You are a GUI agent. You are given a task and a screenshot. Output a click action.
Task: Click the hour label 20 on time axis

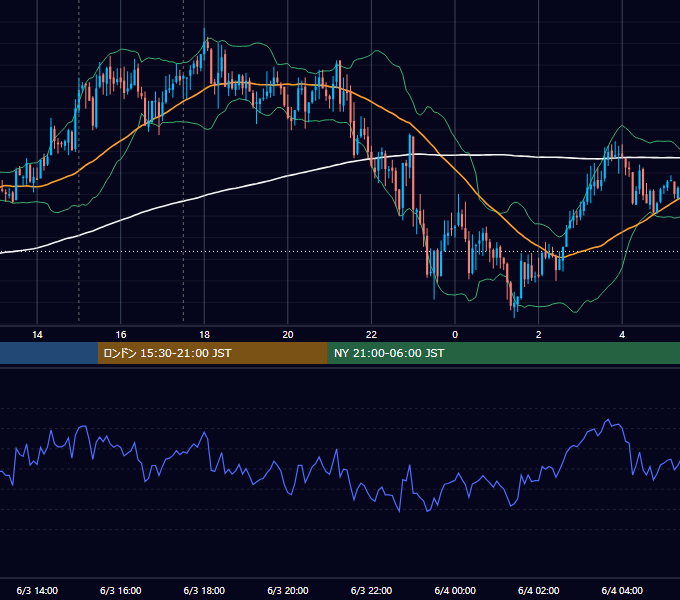tap(288, 335)
